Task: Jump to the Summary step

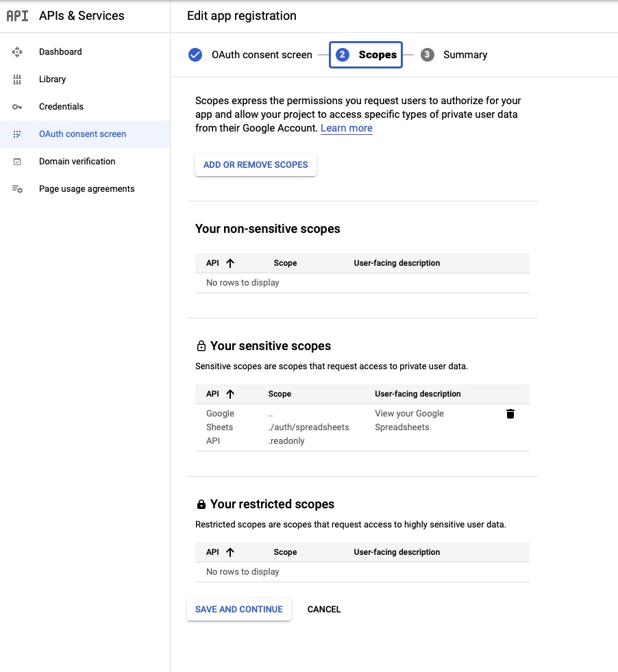Action: [x=454, y=55]
